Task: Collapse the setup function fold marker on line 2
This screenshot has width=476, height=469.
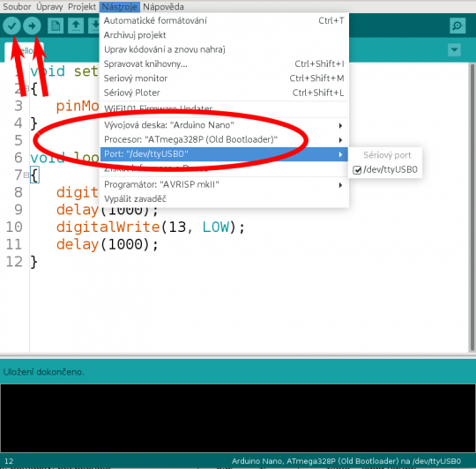Action: [x=26, y=88]
